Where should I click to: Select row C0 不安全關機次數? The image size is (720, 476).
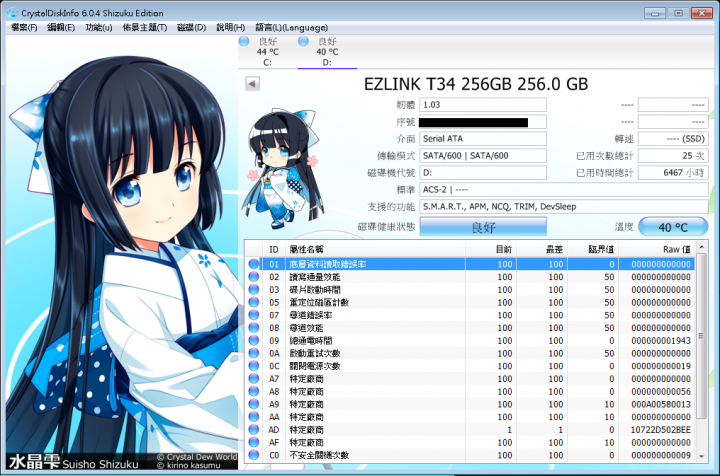pos(470,455)
